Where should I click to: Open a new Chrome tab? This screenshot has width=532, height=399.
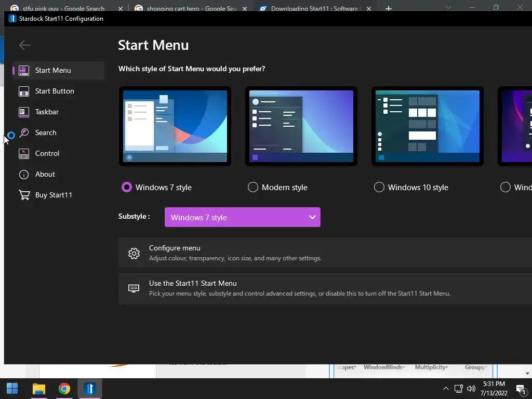[x=389, y=8]
